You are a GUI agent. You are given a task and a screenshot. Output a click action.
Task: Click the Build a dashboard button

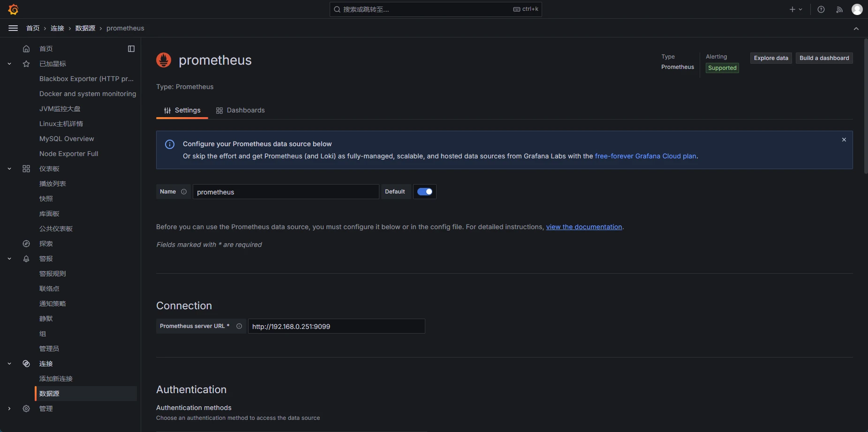point(824,58)
